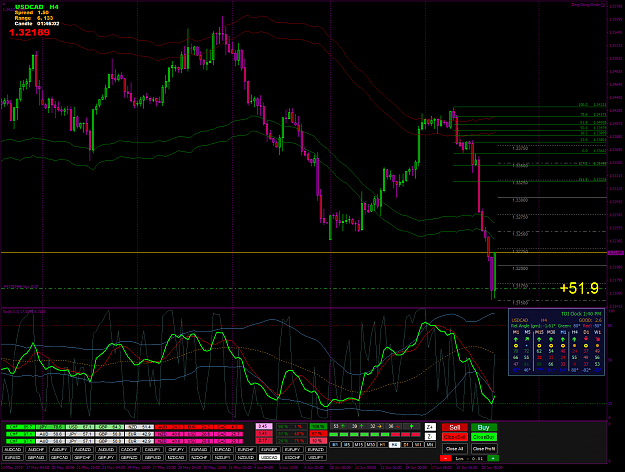625x472 pixels.
Task: Select the GBPUSD pair button
Action: click(153, 458)
